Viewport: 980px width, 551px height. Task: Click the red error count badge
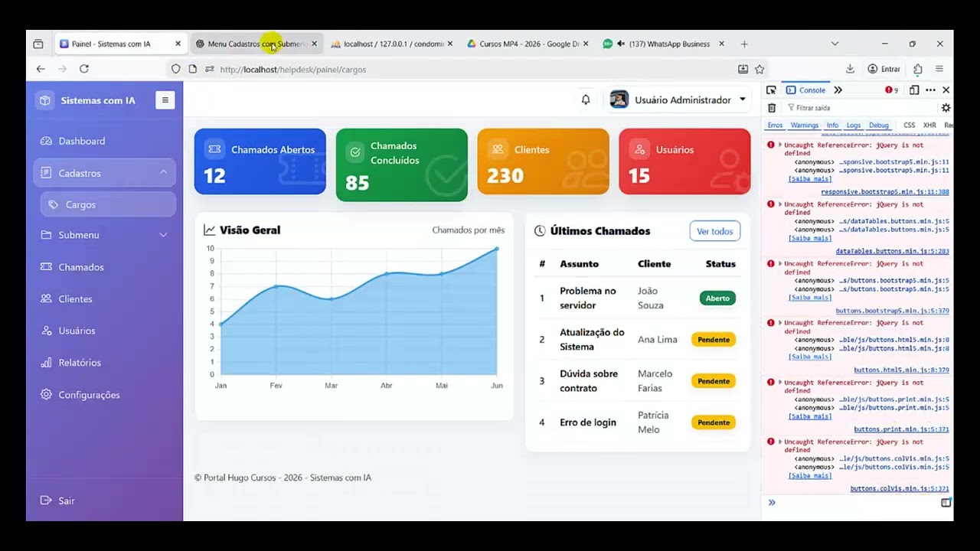click(x=892, y=90)
